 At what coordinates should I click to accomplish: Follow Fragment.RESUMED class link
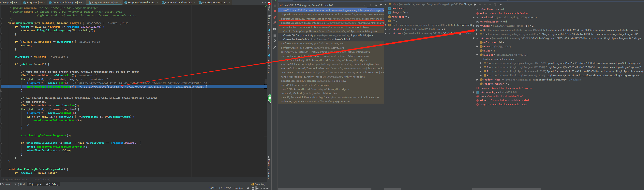pyautogui.click(x=117, y=143)
